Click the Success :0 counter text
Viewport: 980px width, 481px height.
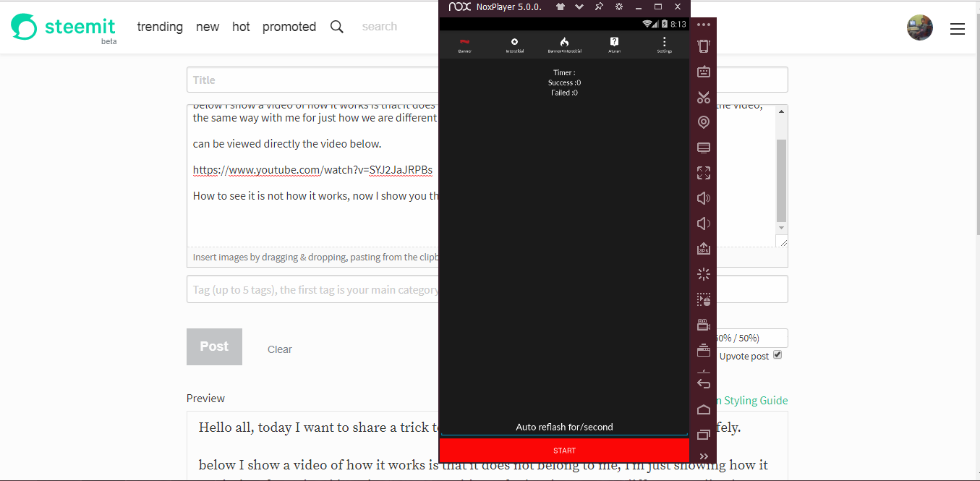[x=564, y=82]
